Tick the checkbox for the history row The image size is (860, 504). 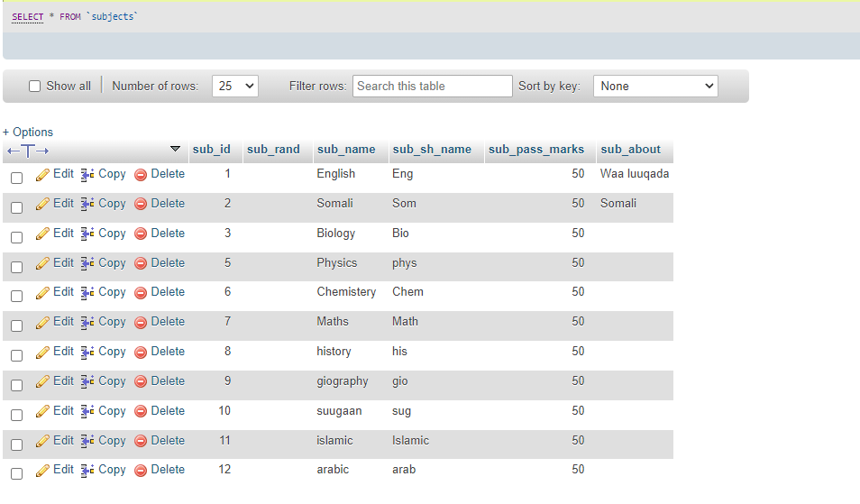(x=17, y=355)
